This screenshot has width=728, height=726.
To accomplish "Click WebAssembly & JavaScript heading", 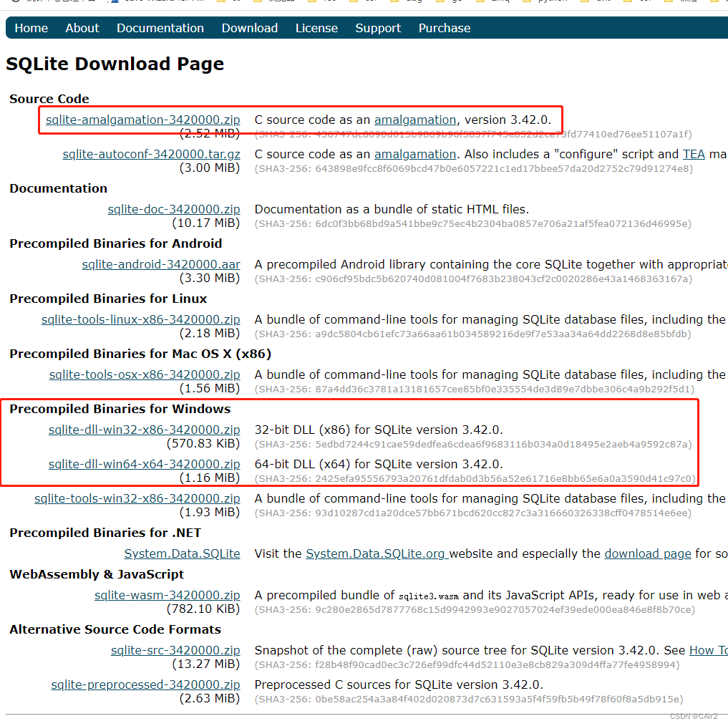I will (97, 575).
